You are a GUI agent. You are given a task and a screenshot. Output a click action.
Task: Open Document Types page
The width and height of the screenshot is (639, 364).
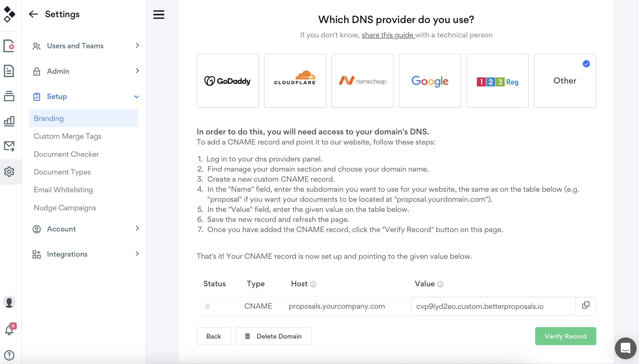pyautogui.click(x=62, y=172)
